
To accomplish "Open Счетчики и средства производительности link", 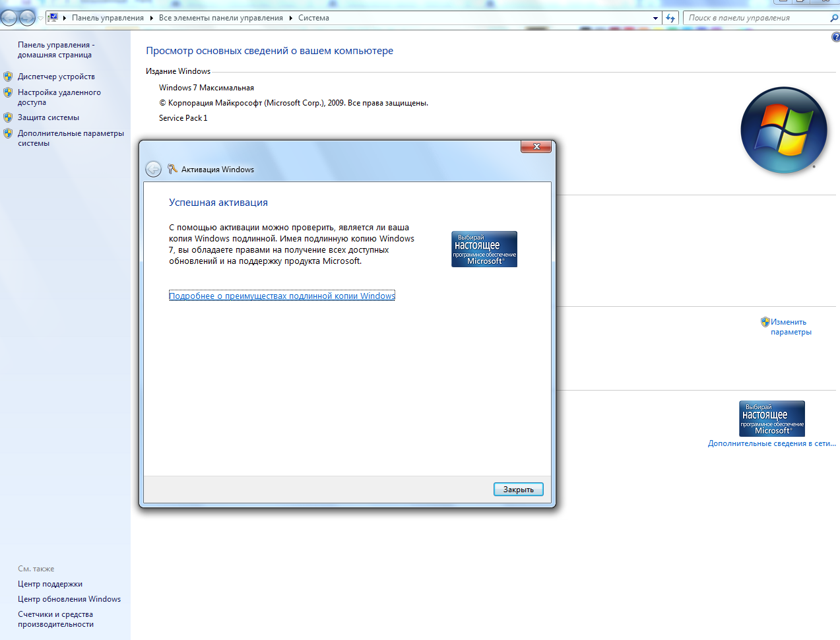I will pos(55,619).
